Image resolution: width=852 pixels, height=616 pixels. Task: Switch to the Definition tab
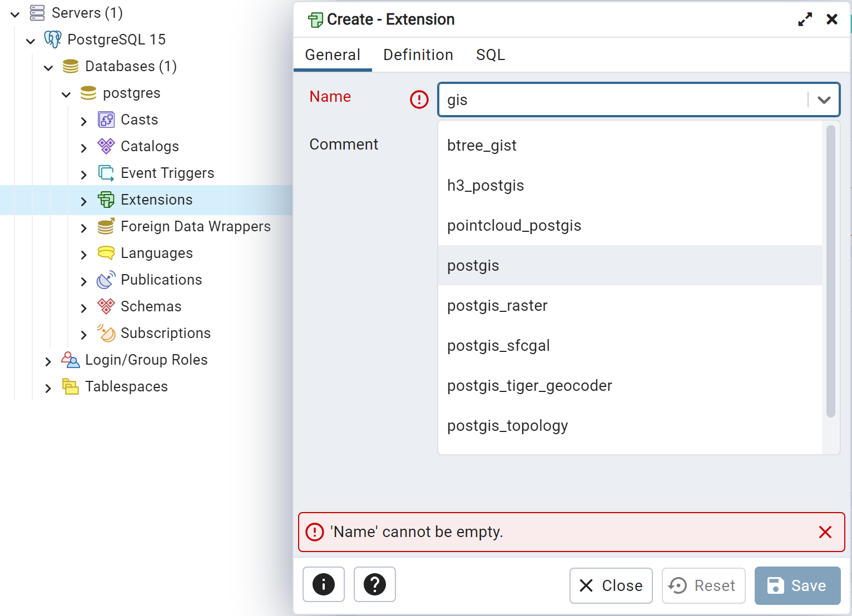point(418,54)
